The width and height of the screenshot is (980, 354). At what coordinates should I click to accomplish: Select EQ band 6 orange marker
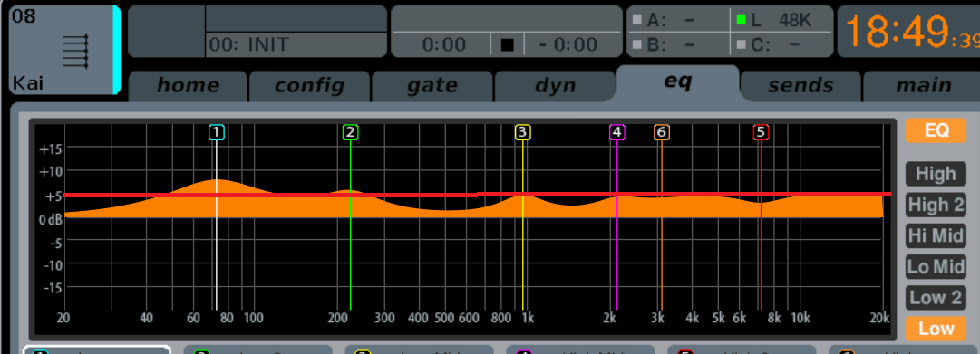click(661, 132)
